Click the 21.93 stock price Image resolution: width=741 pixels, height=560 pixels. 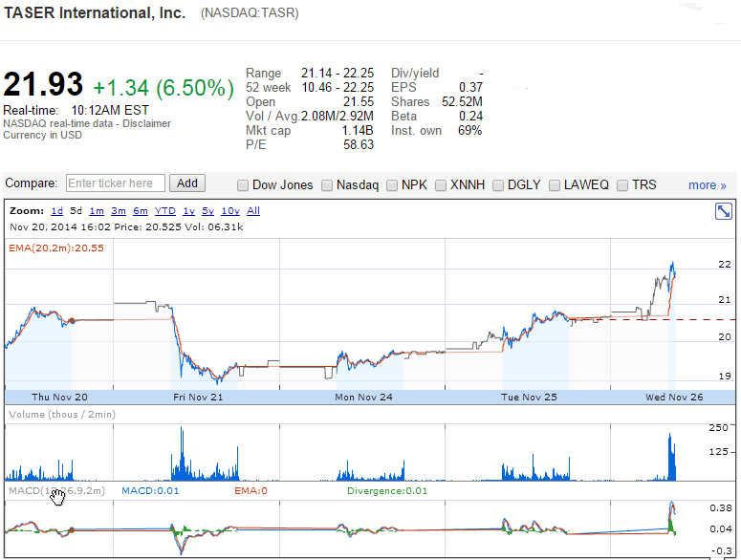click(x=43, y=84)
